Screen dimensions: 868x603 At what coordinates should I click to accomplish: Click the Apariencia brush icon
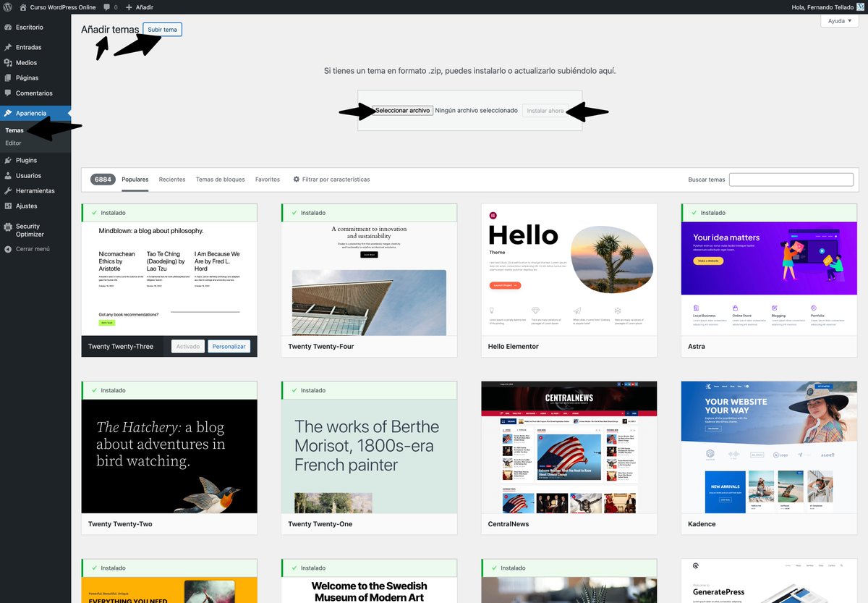9,113
